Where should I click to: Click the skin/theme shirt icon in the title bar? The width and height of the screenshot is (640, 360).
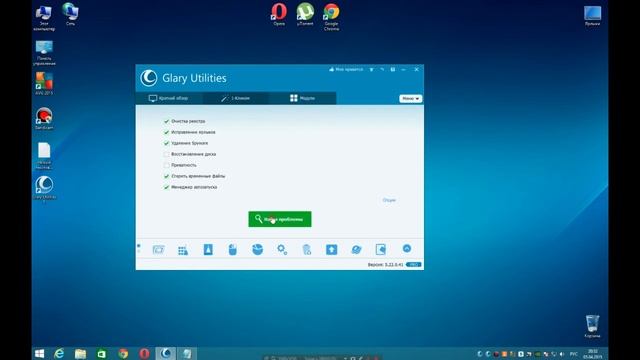point(371,70)
